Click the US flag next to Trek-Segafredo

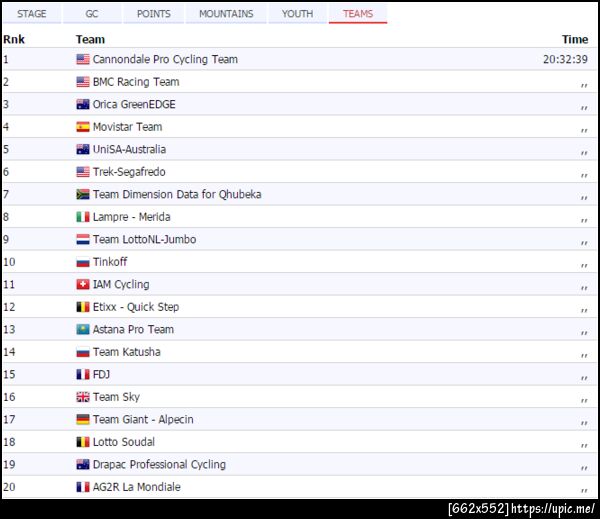(83, 172)
